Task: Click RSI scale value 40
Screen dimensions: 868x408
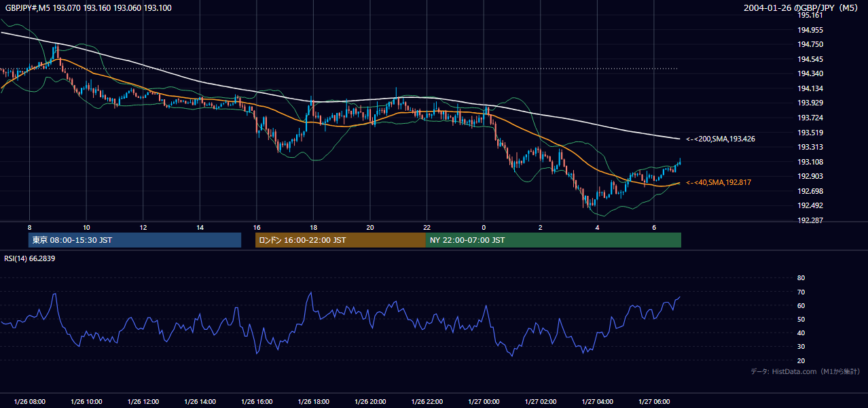Action: pyautogui.click(x=801, y=333)
